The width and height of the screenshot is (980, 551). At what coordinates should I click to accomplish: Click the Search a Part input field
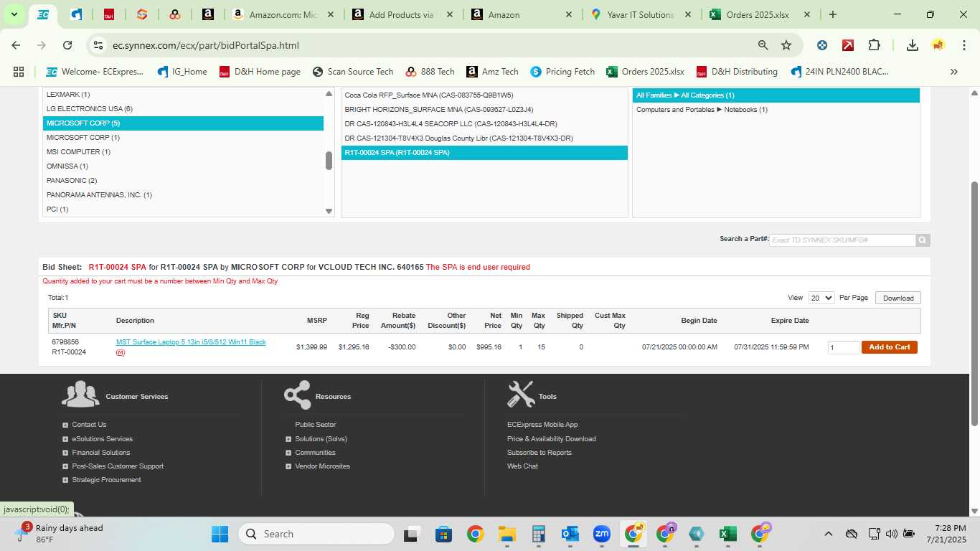(842, 240)
